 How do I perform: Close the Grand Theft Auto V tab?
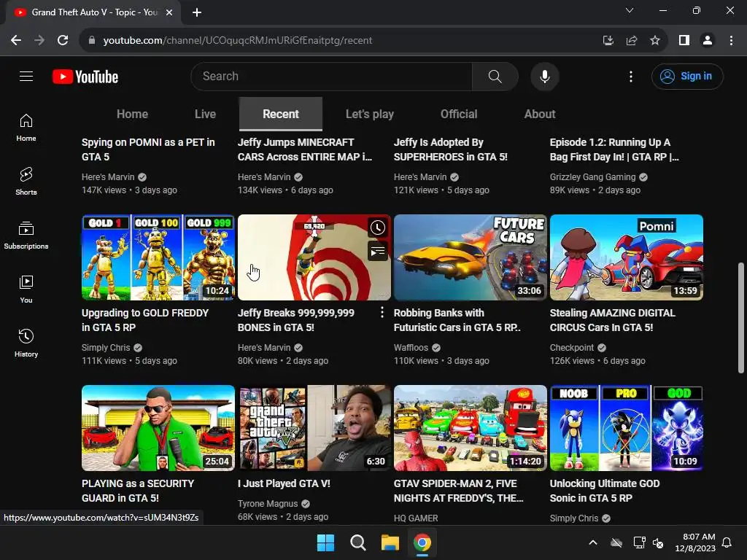[x=169, y=12]
